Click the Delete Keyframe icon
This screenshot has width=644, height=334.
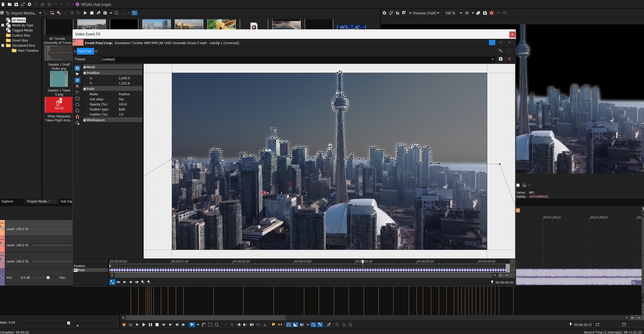click(149, 282)
